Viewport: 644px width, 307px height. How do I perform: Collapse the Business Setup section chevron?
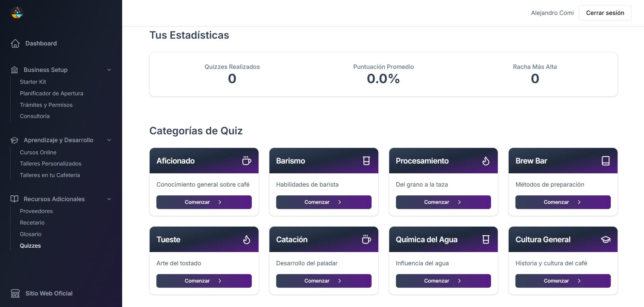pos(109,70)
